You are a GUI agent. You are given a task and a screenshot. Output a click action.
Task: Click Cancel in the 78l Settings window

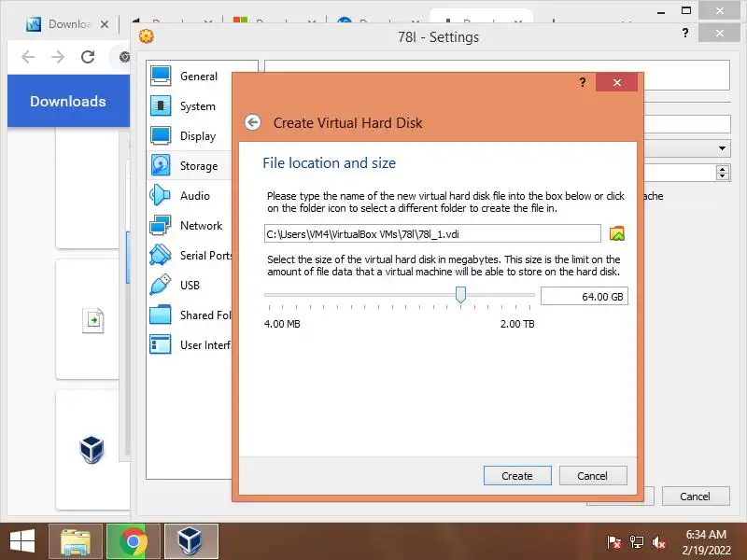[x=696, y=497]
